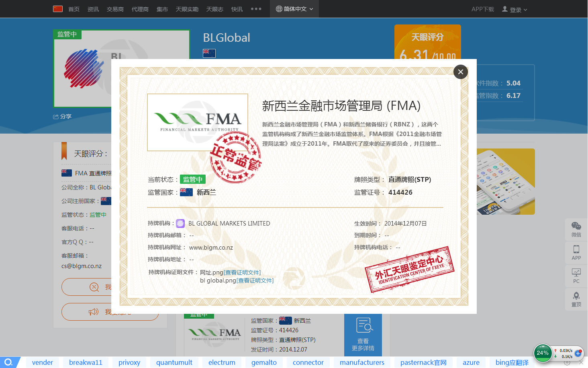
Task: Open the 简体中文 language dropdown
Action: coord(294,9)
